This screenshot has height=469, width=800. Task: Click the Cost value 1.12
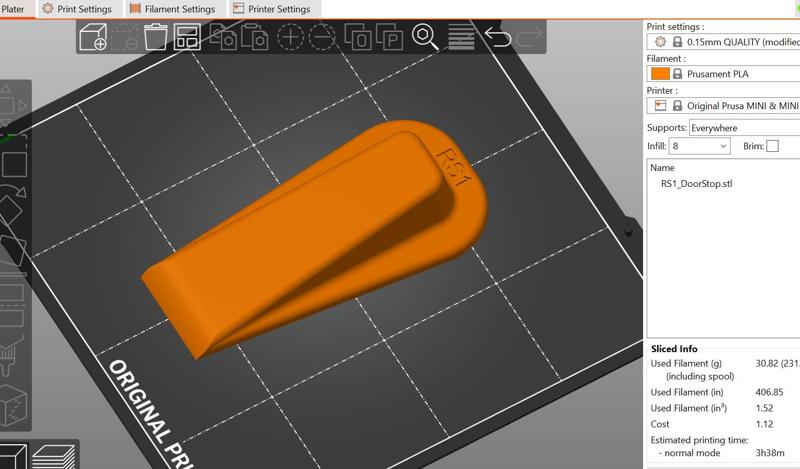[764, 424]
